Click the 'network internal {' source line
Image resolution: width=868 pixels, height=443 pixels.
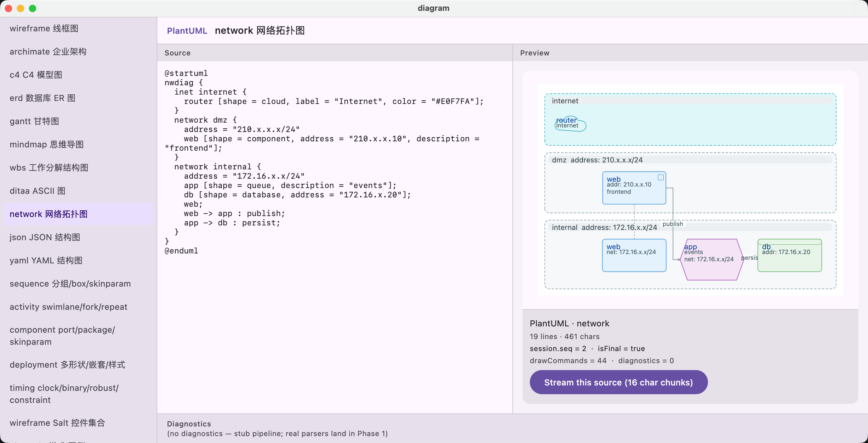point(218,167)
